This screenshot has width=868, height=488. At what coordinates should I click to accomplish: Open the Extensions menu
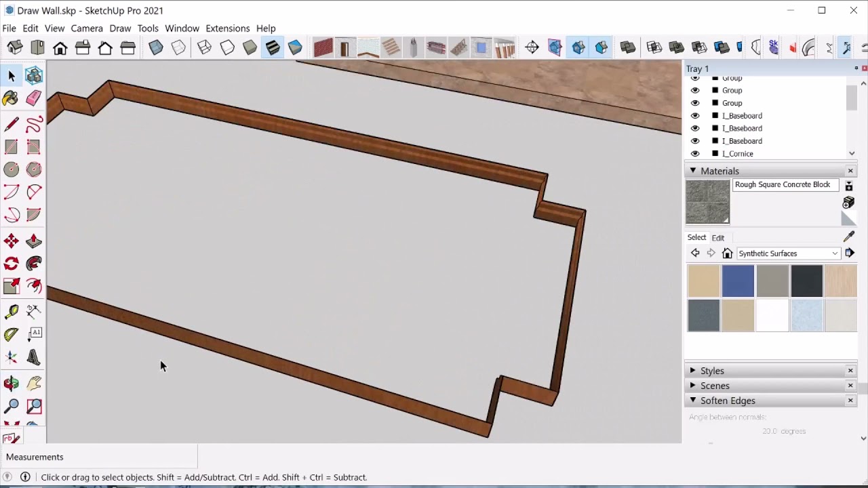pos(228,28)
